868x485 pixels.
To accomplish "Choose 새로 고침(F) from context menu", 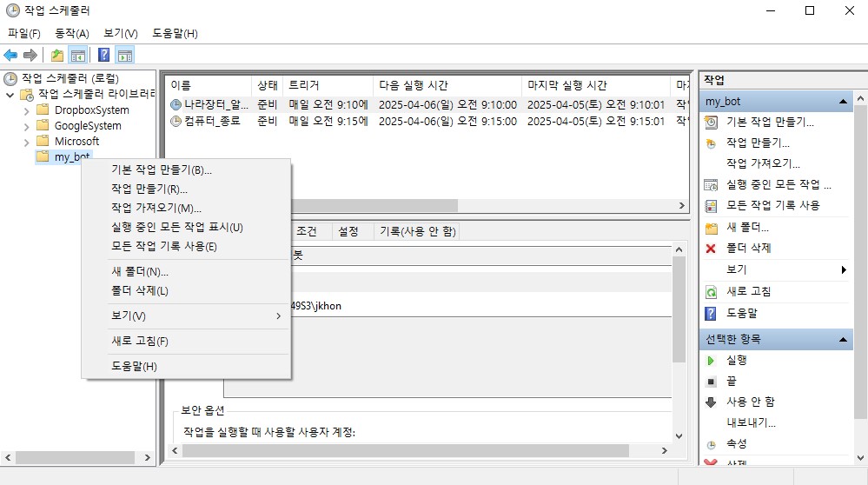I will [x=186, y=341].
